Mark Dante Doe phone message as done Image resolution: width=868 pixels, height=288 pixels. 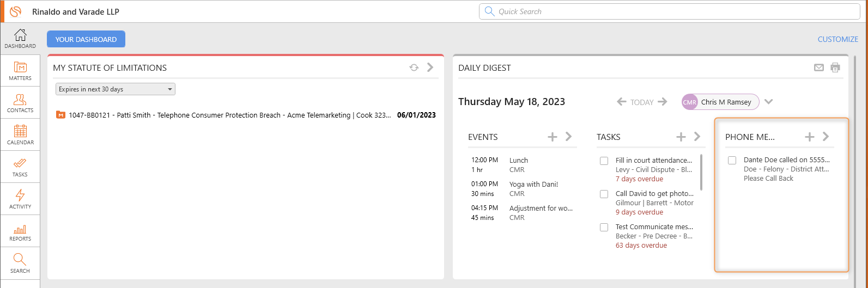732,160
